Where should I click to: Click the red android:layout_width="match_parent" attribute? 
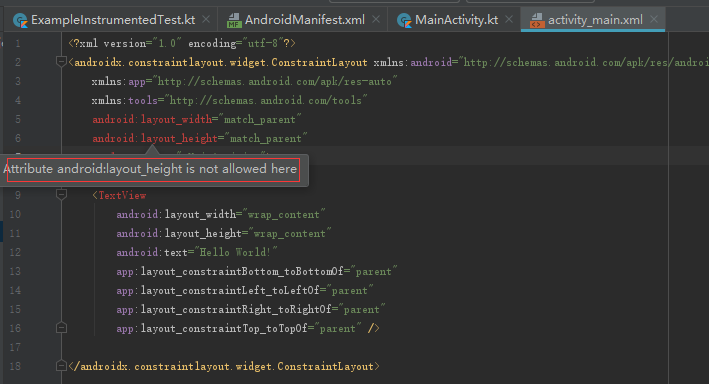[x=197, y=119]
